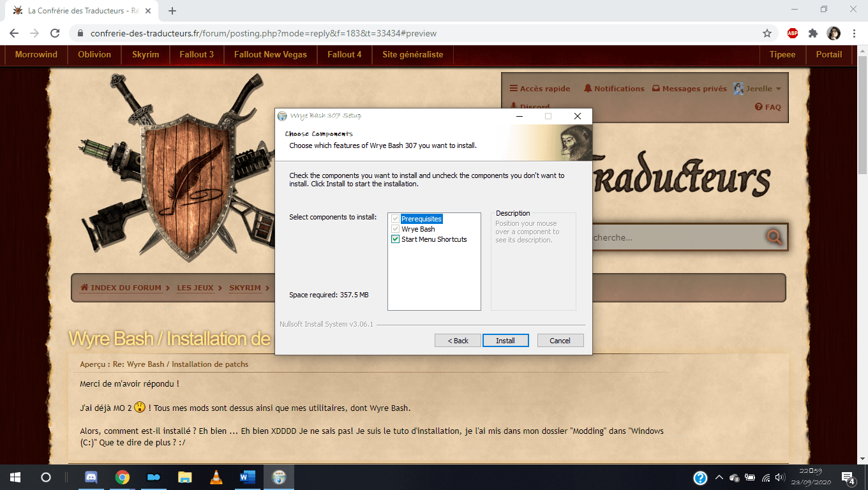
Task: Open the Windows notification center
Action: click(848, 477)
